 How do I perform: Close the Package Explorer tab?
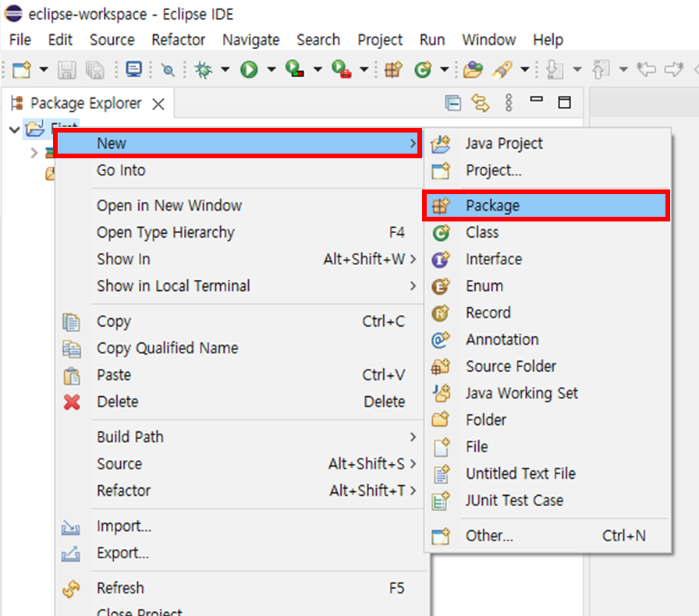(x=158, y=104)
